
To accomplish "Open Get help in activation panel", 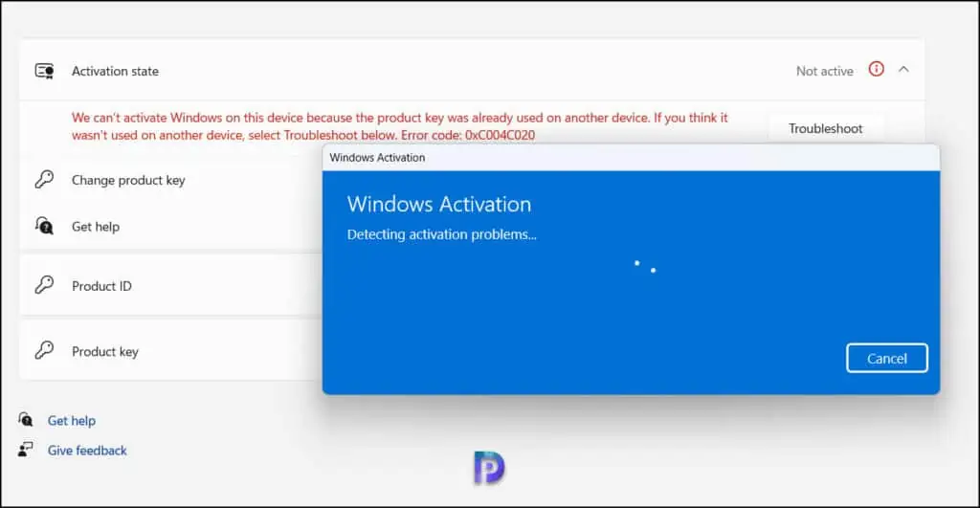I will [x=96, y=226].
